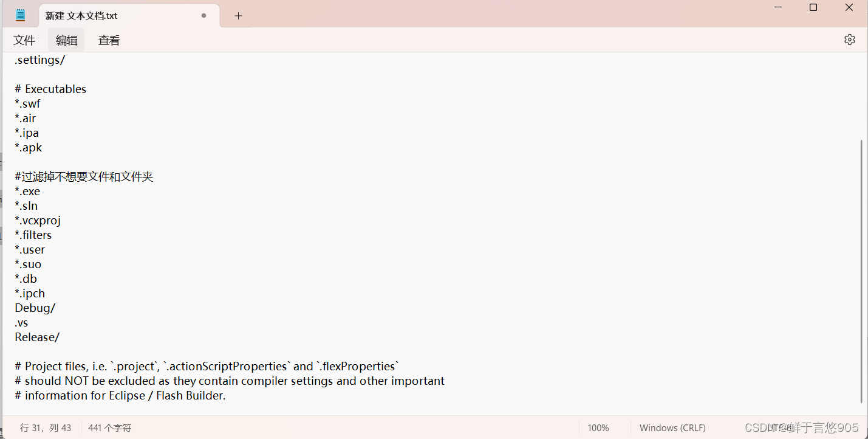This screenshot has width=868, height=439.
Task: Close the Notepad window
Action: (x=849, y=7)
